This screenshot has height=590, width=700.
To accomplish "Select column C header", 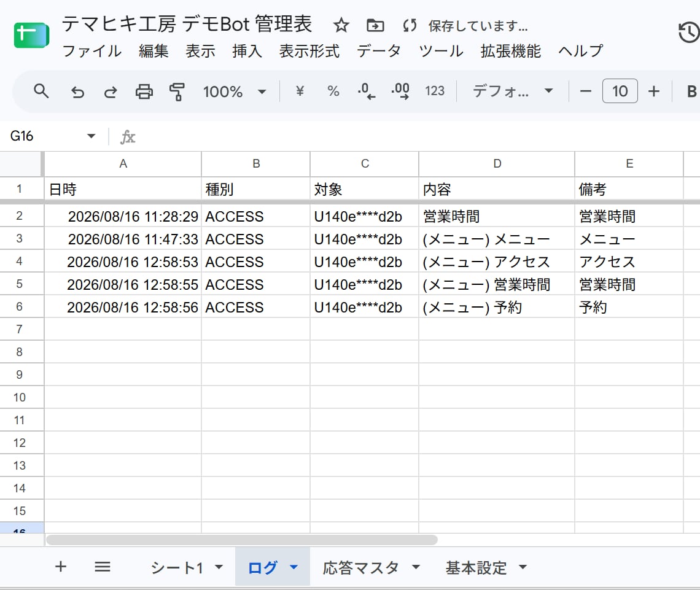I will (x=365, y=164).
